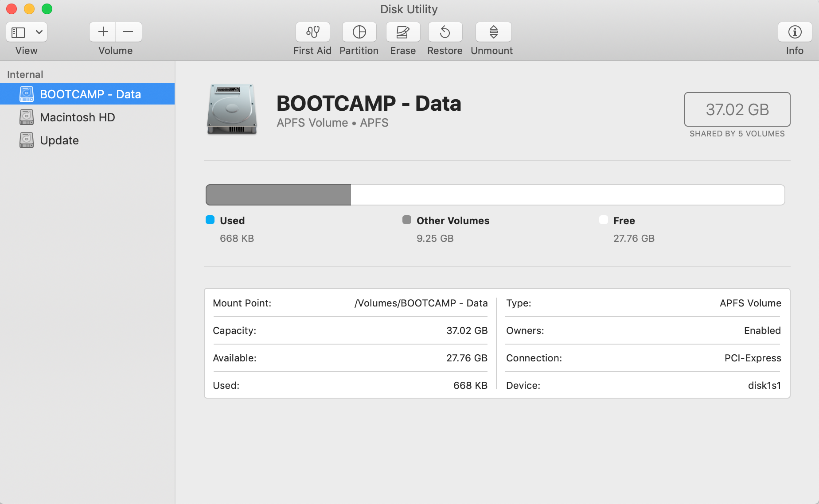Image resolution: width=819 pixels, height=504 pixels.
Task: Unmount the selected volume
Action: pos(493,32)
